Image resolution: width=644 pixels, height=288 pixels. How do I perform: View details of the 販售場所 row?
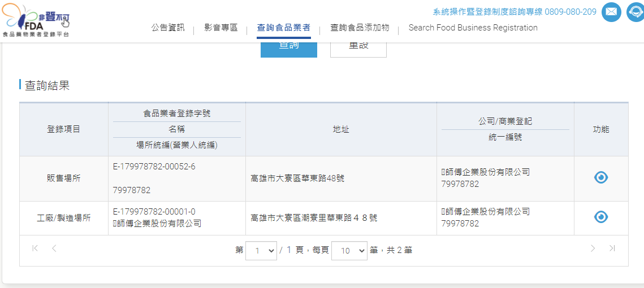click(600, 177)
